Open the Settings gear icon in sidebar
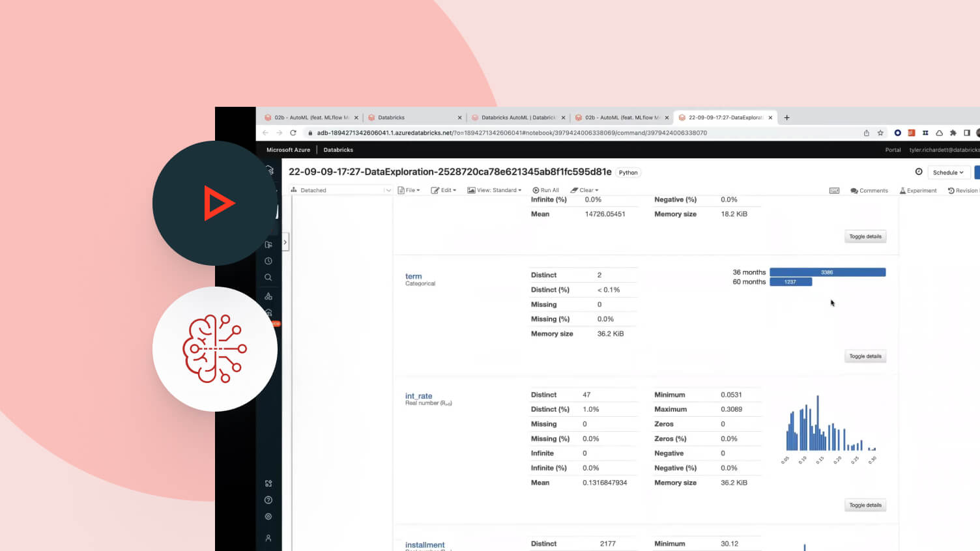The height and width of the screenshot is (551, 980). tap(268, 516)
